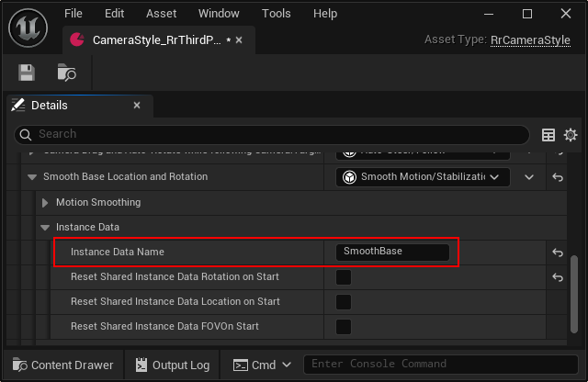
Task: Open the File menu
Action: tap(73, 14)
